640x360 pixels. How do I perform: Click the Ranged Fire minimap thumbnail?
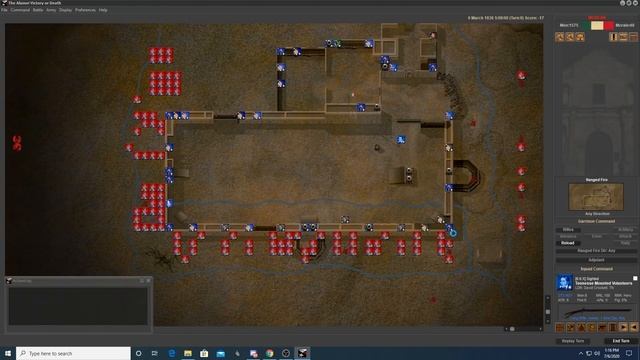coord(596,197)
